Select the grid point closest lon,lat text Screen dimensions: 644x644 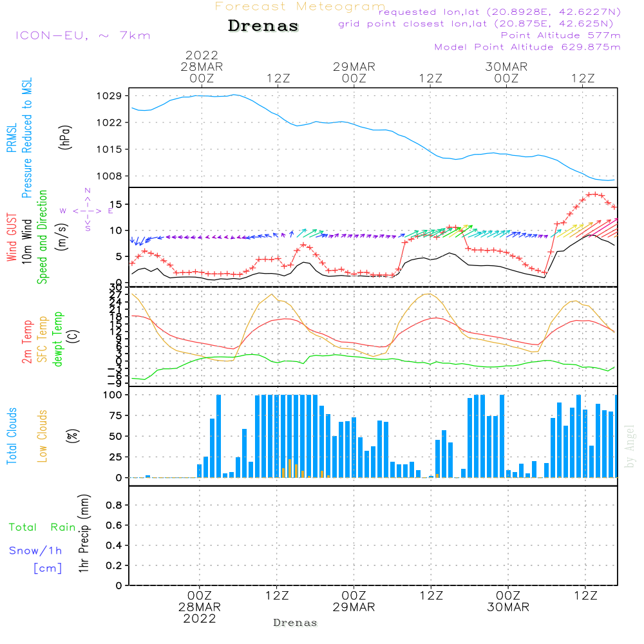point(480,24)
